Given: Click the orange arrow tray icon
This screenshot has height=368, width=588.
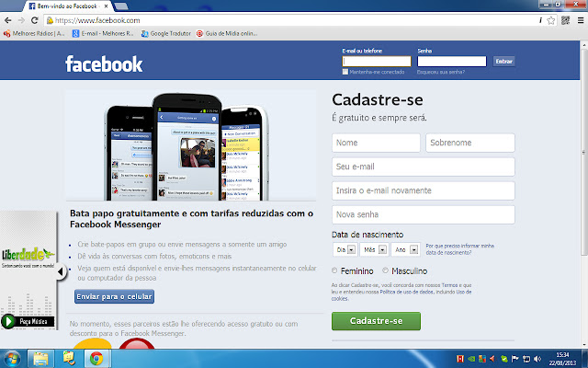Looking at the screenshot, I should (492, 359).
